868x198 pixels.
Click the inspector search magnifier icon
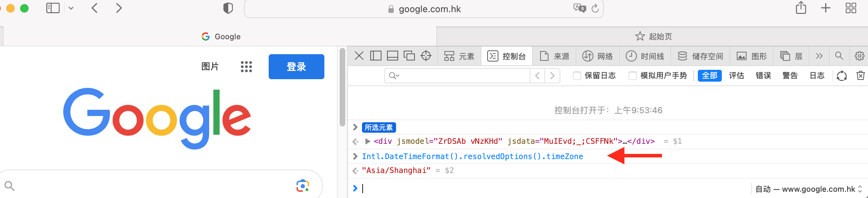tap(839, 56)
